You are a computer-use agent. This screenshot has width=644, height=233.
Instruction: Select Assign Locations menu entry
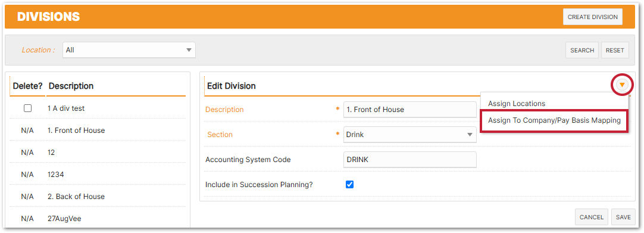pos(516,104)
